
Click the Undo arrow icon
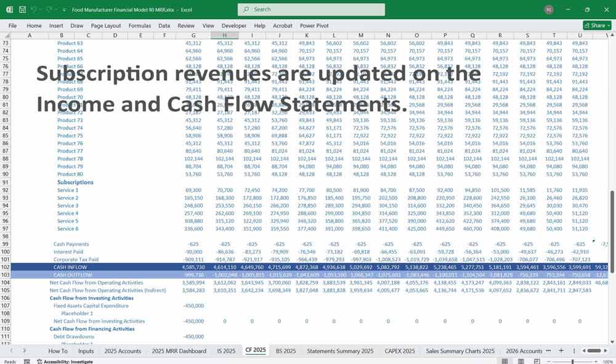click(x=33, y=10)
